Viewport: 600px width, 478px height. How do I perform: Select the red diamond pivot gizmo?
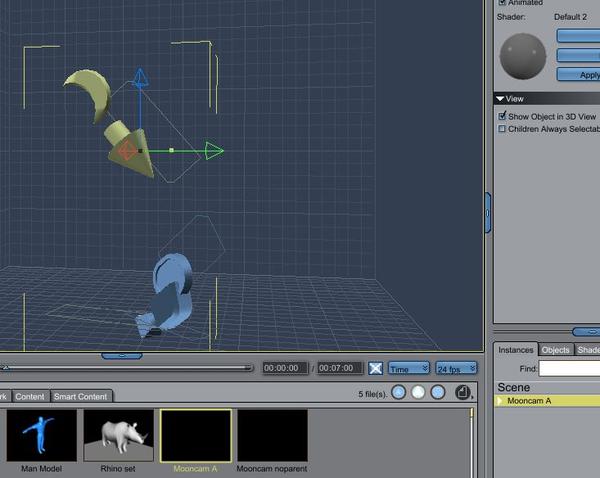pyautogui.click(x=127, y=150)
